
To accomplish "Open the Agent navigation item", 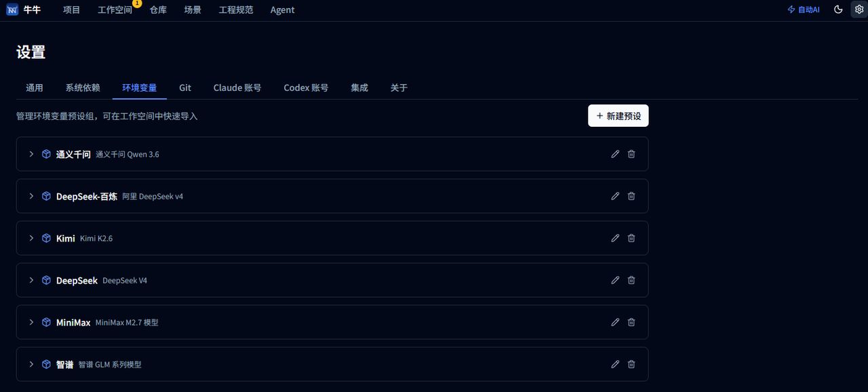I will [x=282, y=10].
